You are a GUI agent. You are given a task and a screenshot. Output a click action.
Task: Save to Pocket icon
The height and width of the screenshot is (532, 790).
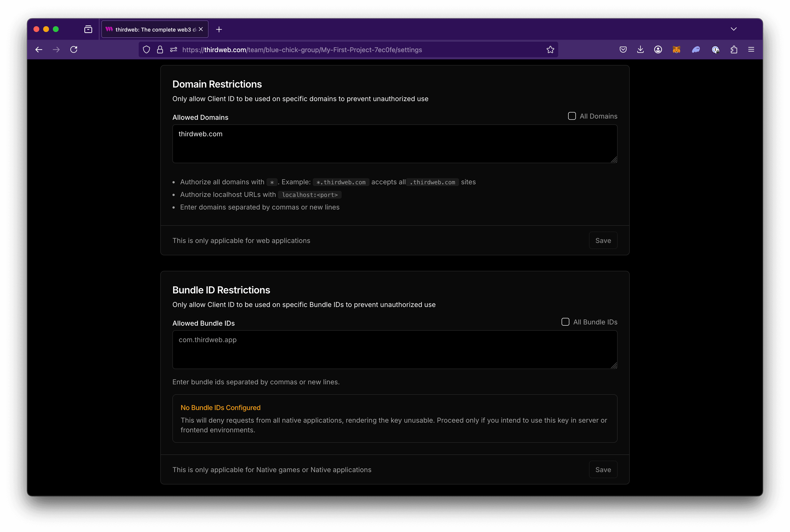pos(623,49)
